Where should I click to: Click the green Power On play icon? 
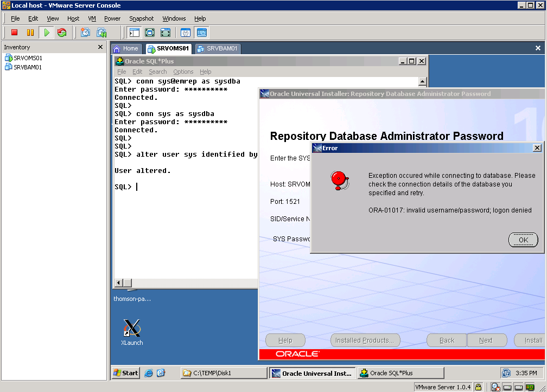[x=47, y=33]
